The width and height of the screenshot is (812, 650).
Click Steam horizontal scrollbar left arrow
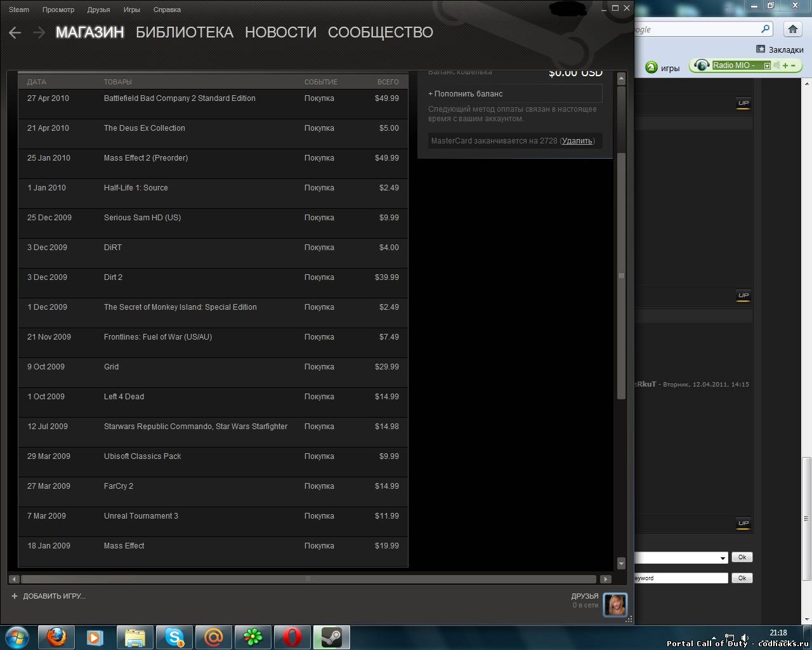click(15, 579)
